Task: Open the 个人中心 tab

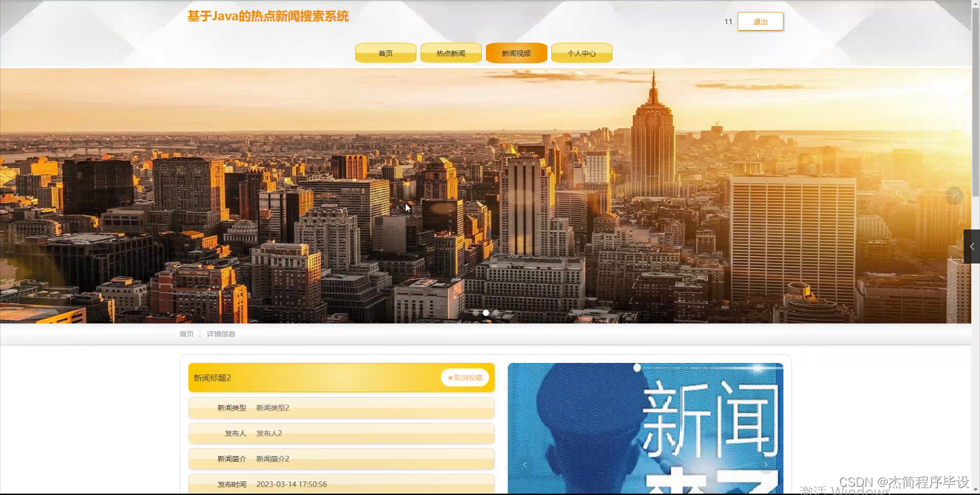Action: (582, 52)
